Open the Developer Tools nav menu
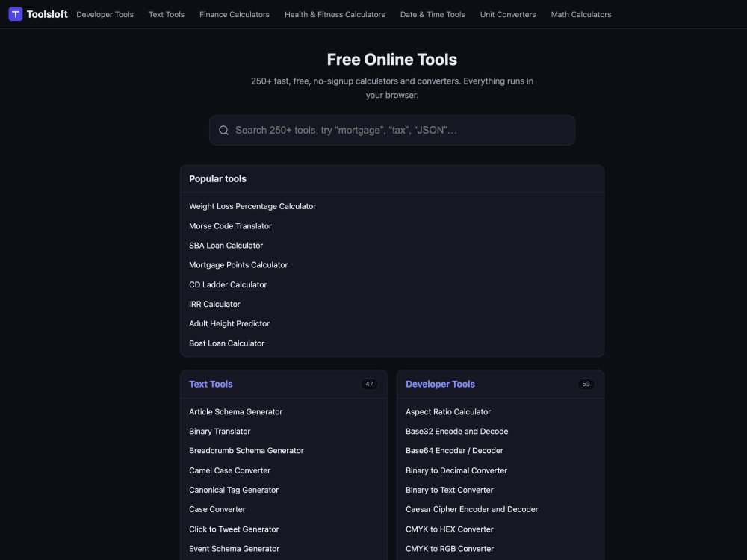 click(x=105, y=15)
